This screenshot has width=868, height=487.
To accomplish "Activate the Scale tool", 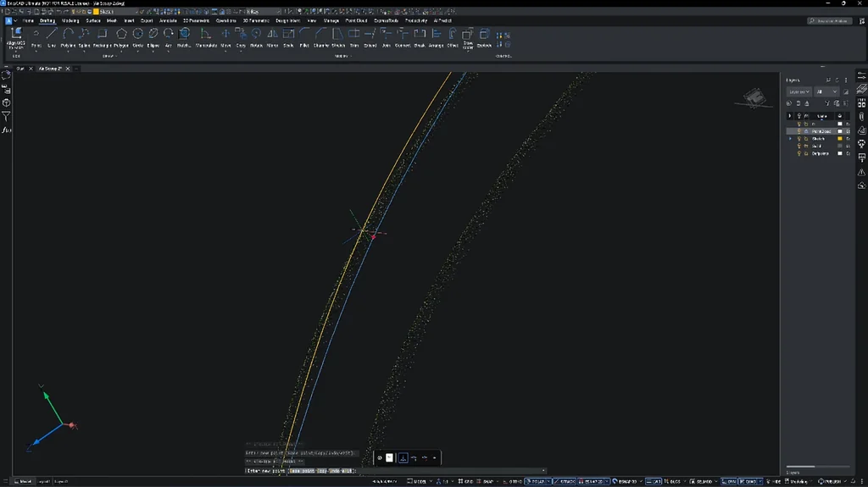I will coord(288,37).
